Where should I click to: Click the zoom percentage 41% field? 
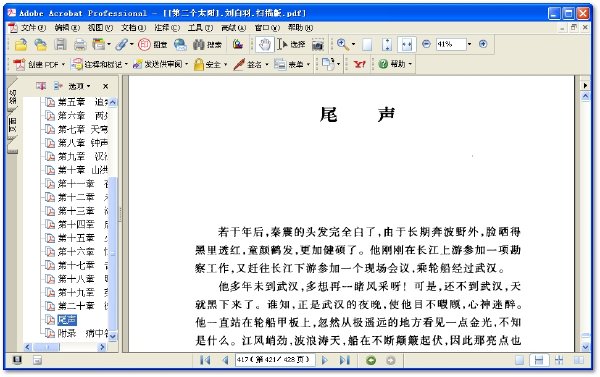(451, 44)
